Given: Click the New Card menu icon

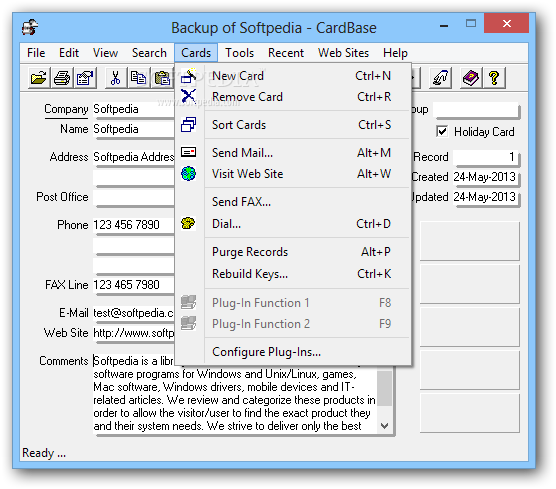Looking at the screenshot, I should click(x=188, y=76).
